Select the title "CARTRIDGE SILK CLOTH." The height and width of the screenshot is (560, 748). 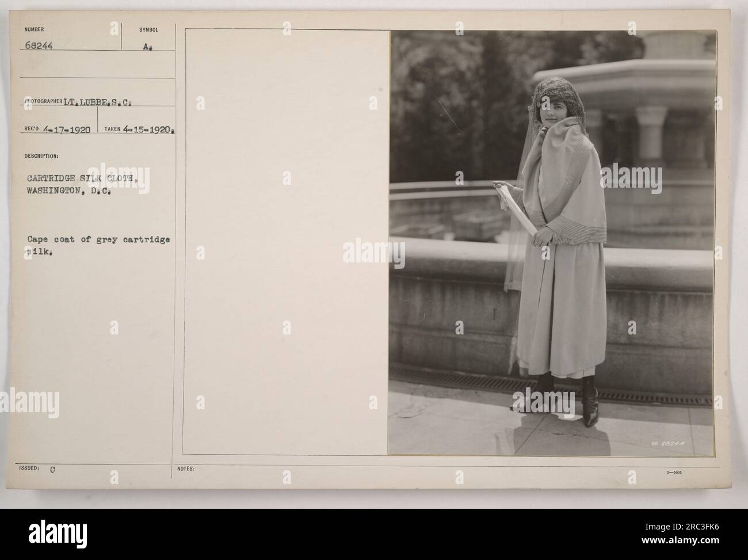point(81,178)
